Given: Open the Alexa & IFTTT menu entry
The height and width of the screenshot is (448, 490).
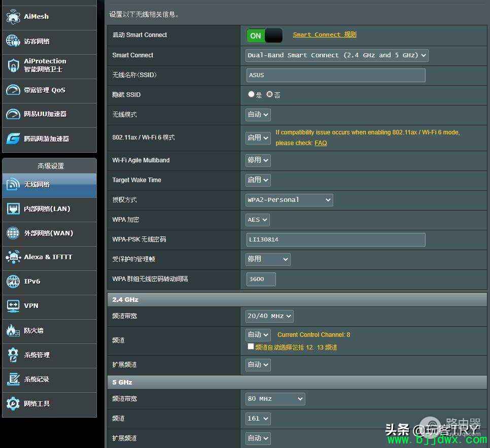Looking at the screenshot, I should tap(49, 258).
